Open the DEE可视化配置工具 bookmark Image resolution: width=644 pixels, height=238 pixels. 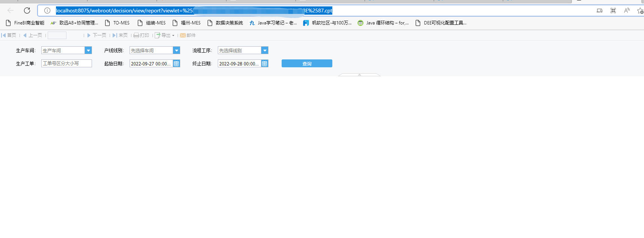[x=441, y=23]
